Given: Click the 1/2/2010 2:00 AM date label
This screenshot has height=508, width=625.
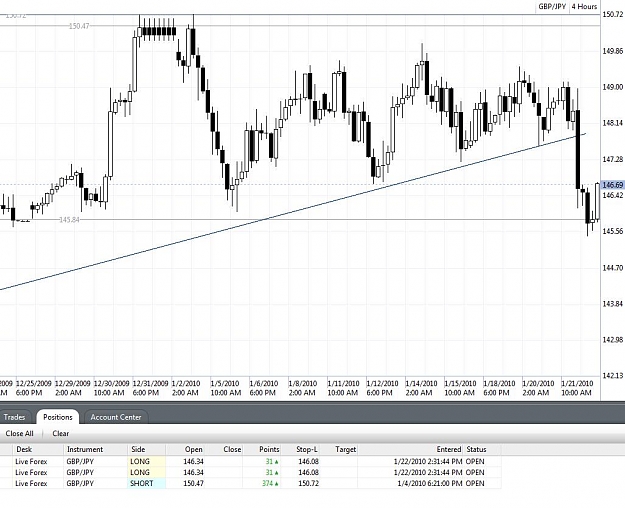Looking at the screenshot, I should (186, 388).
